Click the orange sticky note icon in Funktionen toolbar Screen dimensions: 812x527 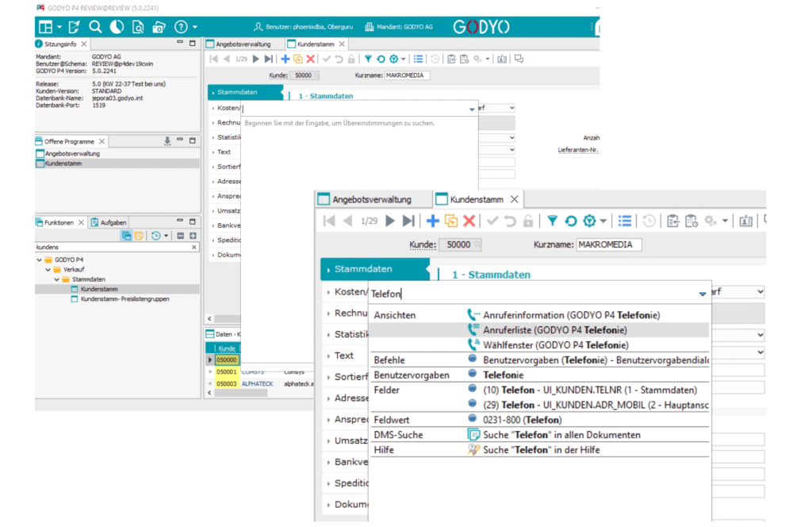[x=139, y=236]
